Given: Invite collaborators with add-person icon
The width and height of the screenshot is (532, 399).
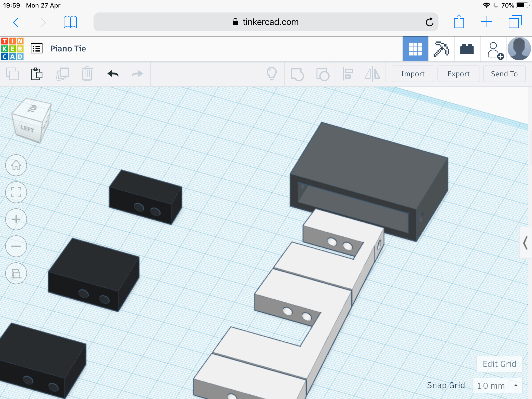Looking at the screenshot, I should (x=495, y=50).
